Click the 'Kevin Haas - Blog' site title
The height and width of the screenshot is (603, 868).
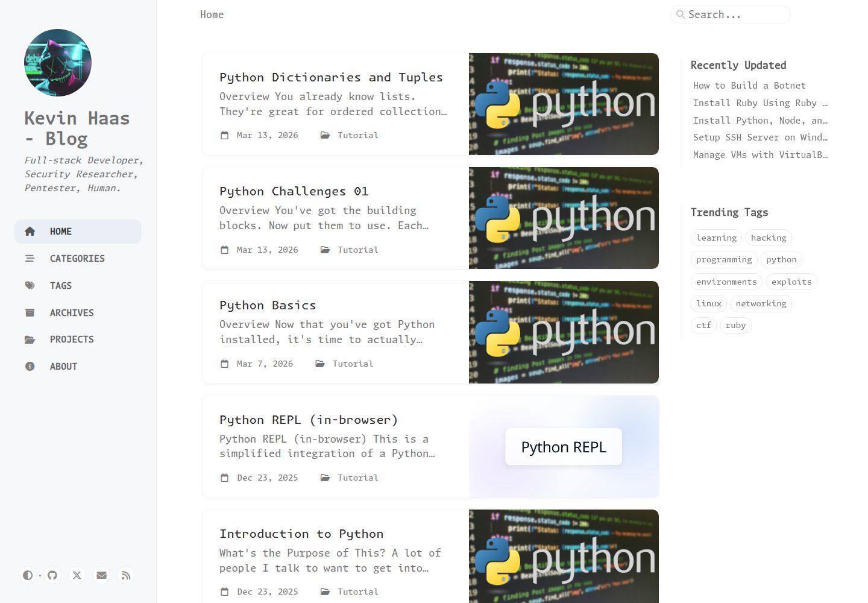tap(77, 128)
